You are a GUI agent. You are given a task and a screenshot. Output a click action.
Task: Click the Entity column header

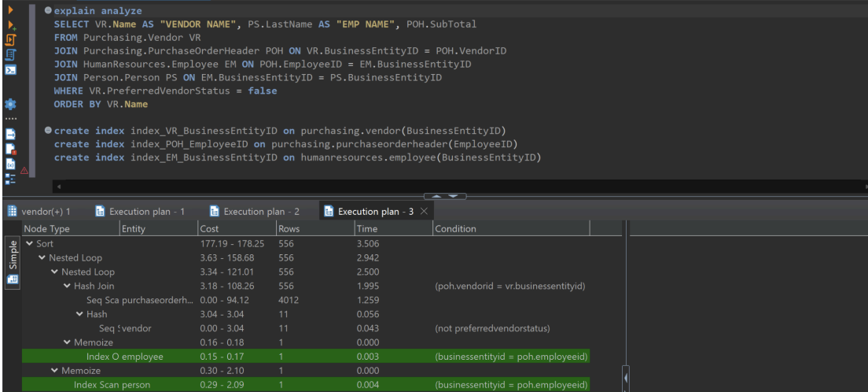pyautogui.click(x=158, y=228)
